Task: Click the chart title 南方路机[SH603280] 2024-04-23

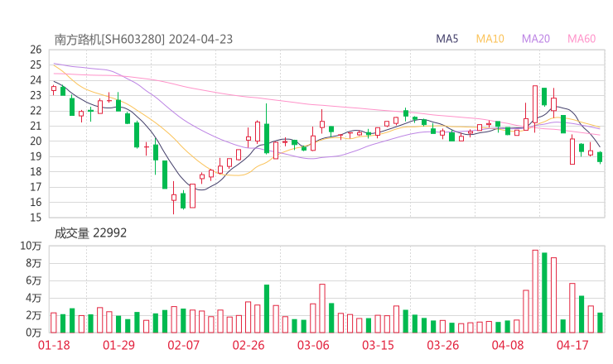Action: click(143, 39)
